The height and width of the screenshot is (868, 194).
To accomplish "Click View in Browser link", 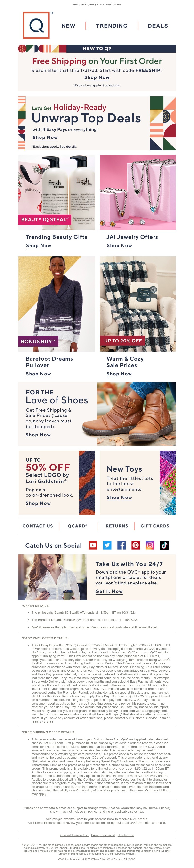I will pos(114,4).
